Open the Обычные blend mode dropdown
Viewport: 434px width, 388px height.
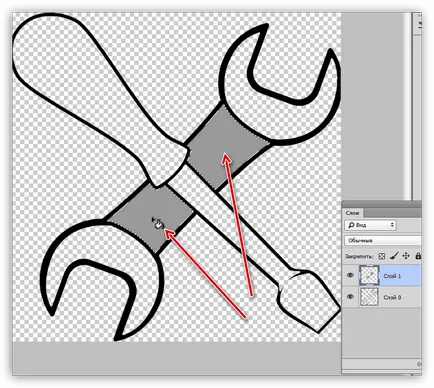point(383,240)
